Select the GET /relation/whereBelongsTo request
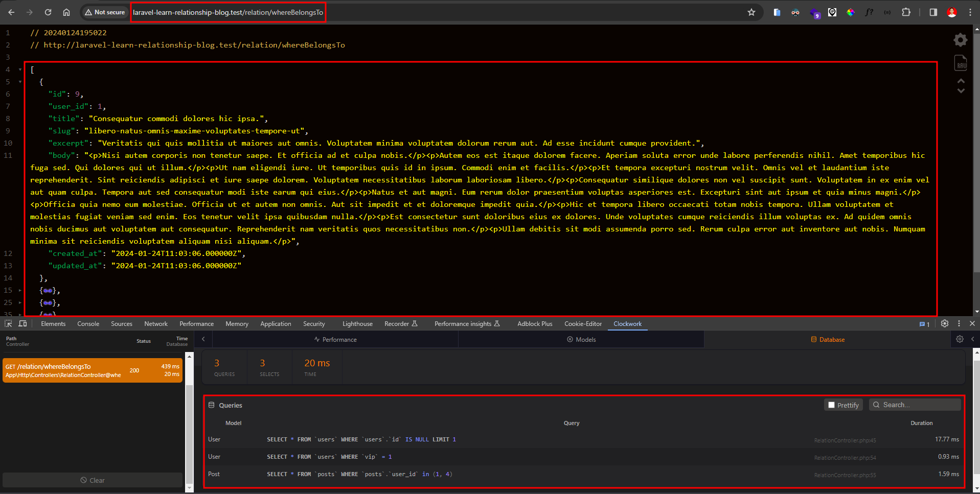This screenshot has width=980, height=494. (93, 370)
